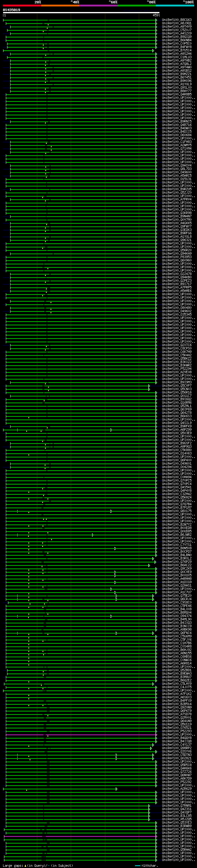
Task: Click the alignment bar for UniRef100_A2R629
Action: pos(60,789)
